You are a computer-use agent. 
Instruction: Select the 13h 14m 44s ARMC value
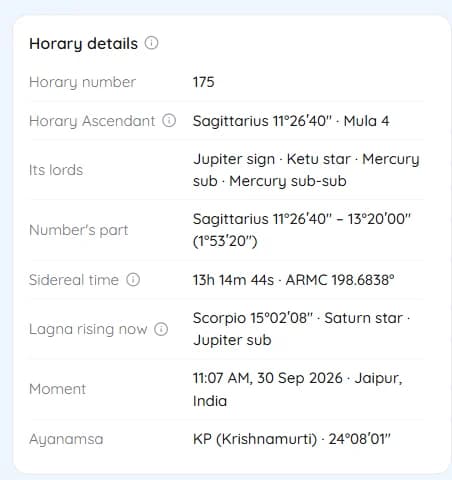pos(294,280)
